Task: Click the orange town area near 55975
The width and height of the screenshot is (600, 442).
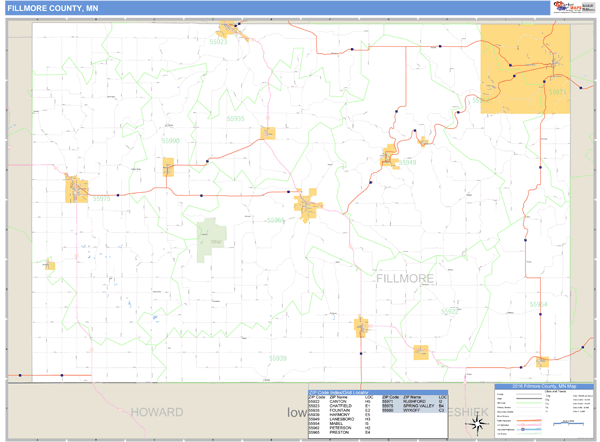Action: tap(77, 187)
